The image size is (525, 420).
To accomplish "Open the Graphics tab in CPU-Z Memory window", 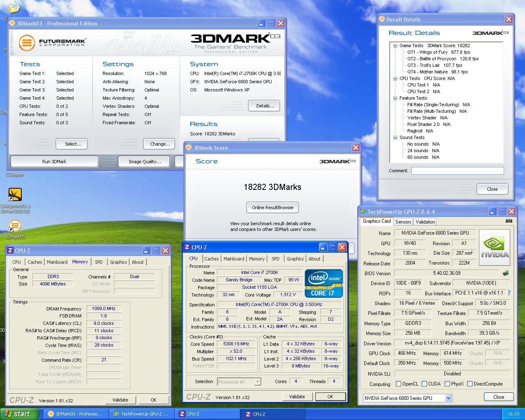I will pyautogui.click(x=118, y=262).
